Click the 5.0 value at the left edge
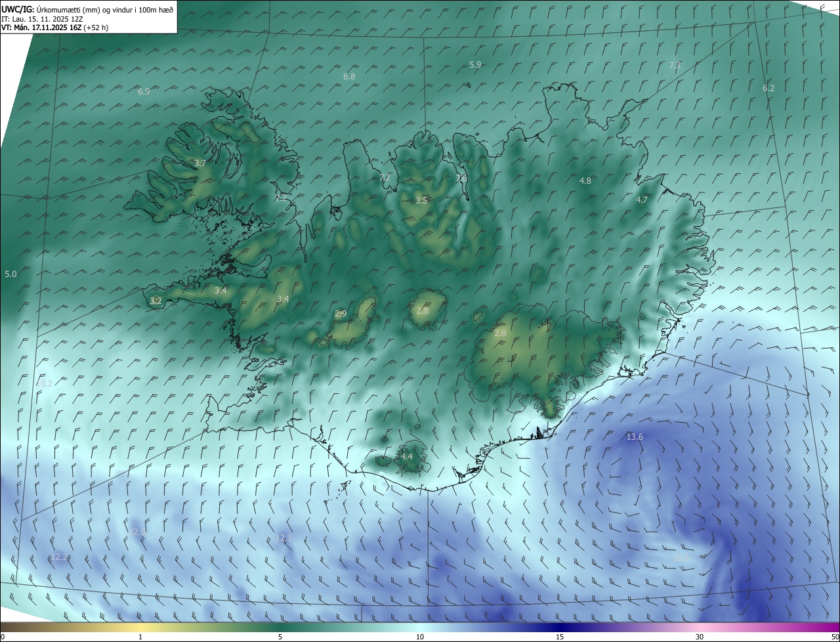Screen dimensions: 840x642 tap(10, 274)
